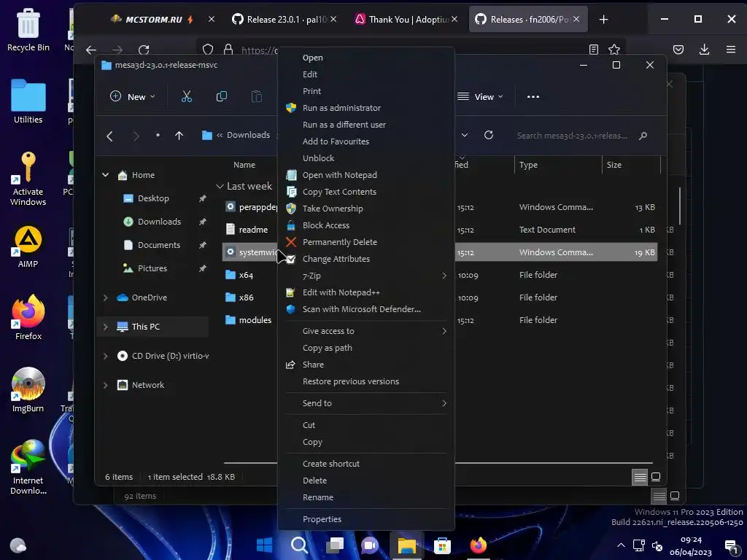Expand This PC tree node

105,327
